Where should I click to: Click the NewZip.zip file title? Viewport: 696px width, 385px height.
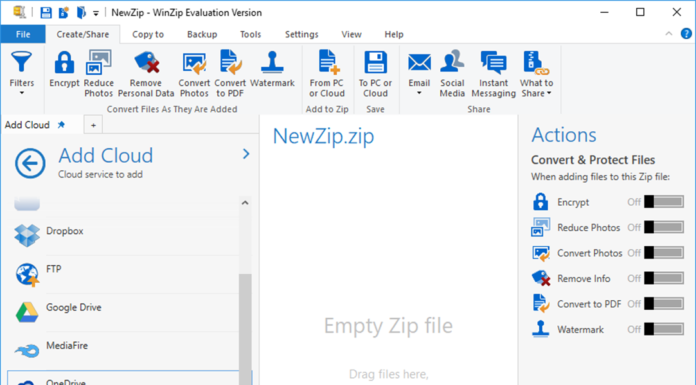[323, 136]
